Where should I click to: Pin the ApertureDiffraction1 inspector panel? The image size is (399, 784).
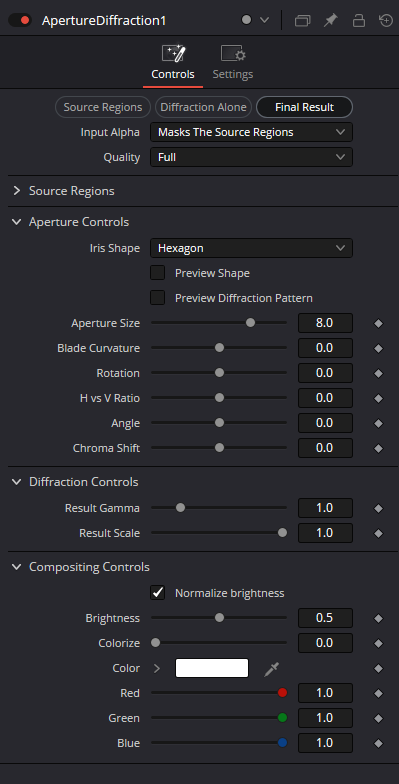330,20
